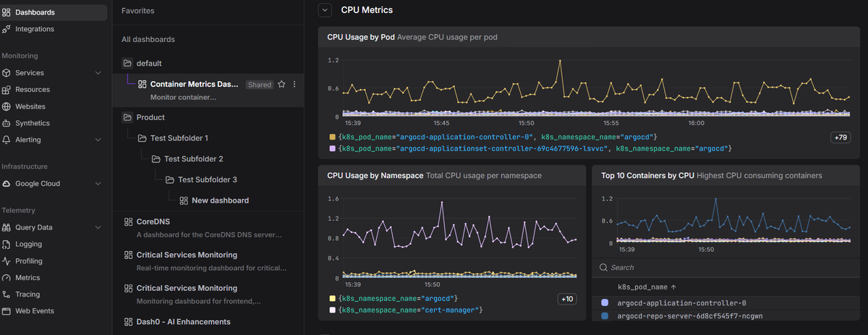The image size is (868, 335).
Task: Expand the Query Data submenu chevron
Action: 98,227
